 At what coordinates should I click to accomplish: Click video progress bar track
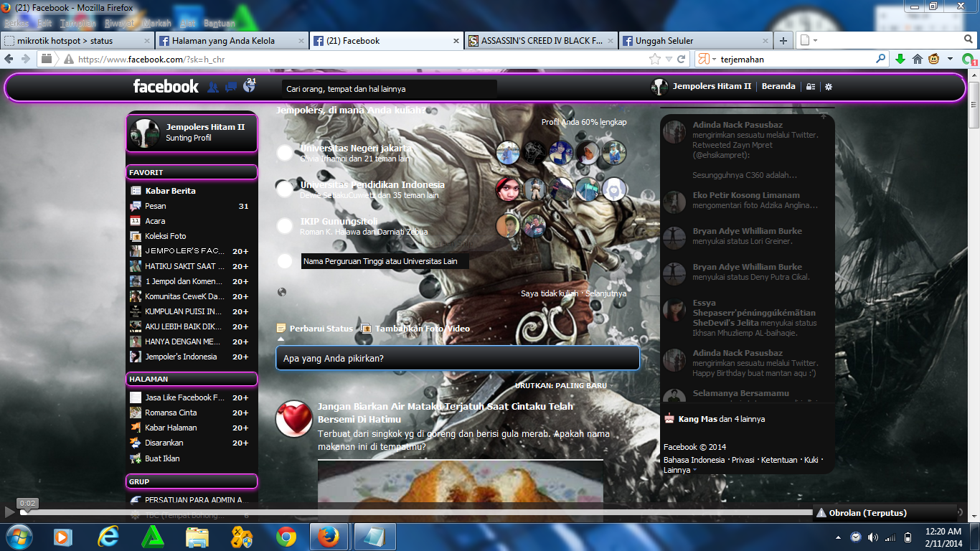click(416, 512)
